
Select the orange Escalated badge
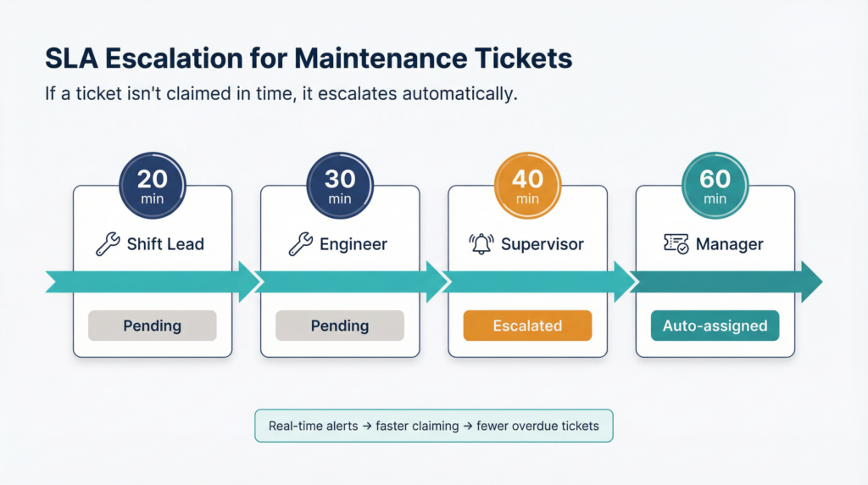coord(527,326)
